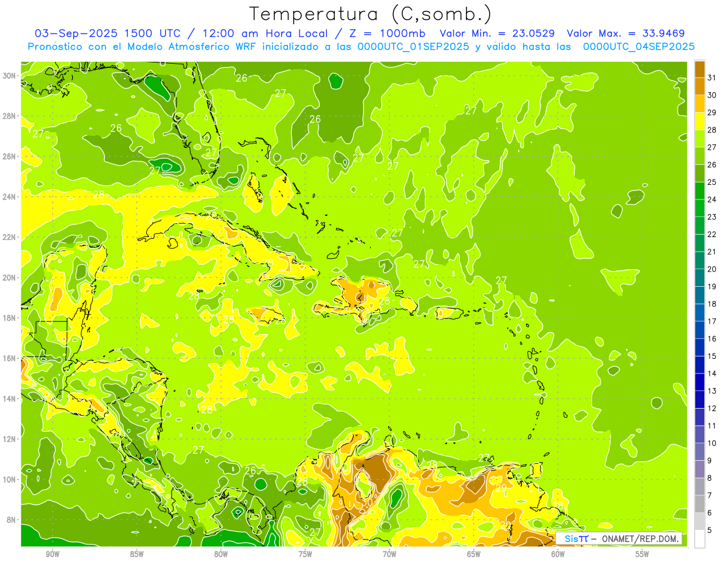Viewport: 728px width, 562px height.
Task: Click the 65W longitude axis label
Action: coord(474,554)
